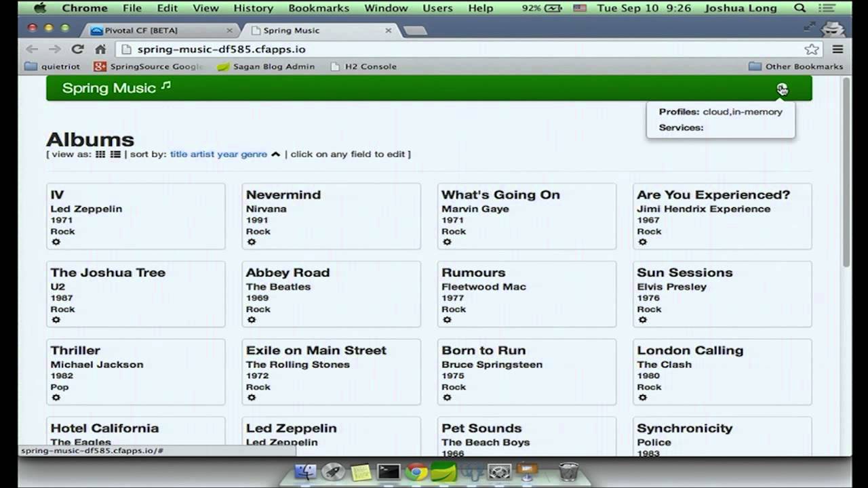Image resolution: width=868 pixels, height=488 pixels.
Task: Click the Chrome forward arrow
Action: tap(54, 49)
